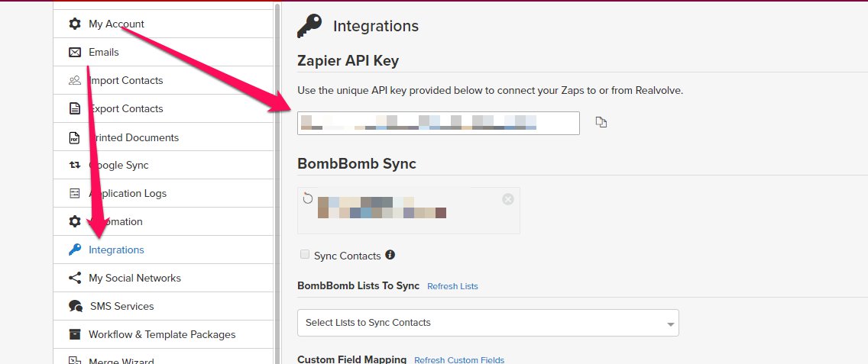This screenshot has width=868, height=364.
Task: Click the Refresh Custom Fields link
Action: 459,360
